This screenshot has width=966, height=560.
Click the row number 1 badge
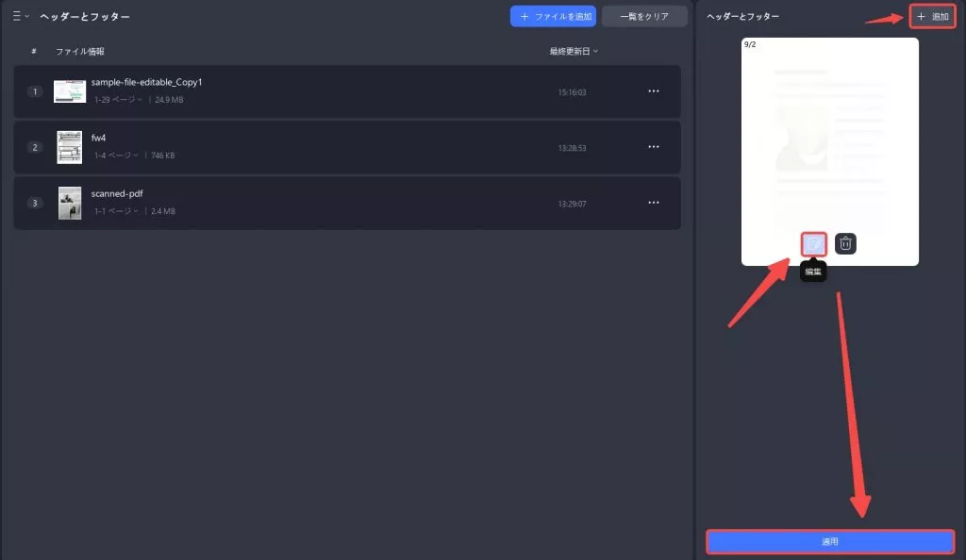pos(35,91)
